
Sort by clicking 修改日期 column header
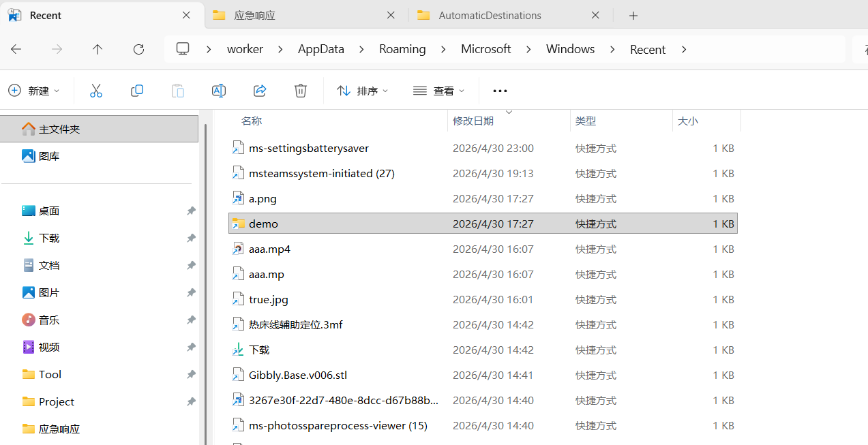pos(473,121)
